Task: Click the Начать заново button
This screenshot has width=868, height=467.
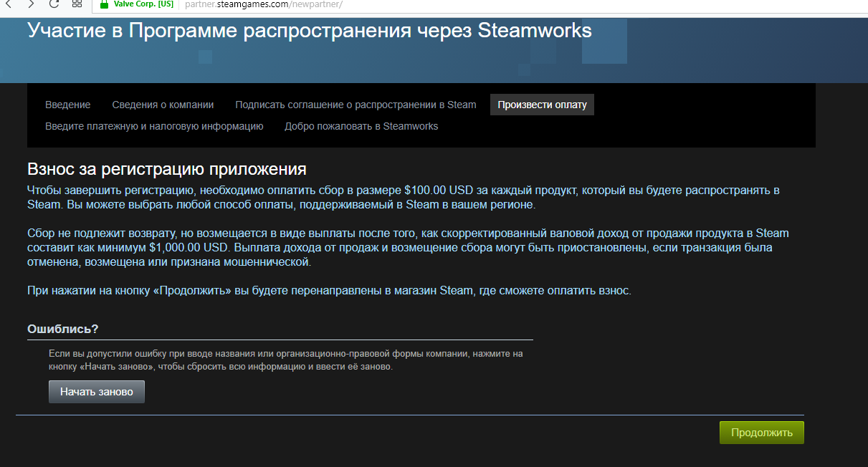Action: (x=97, y=392)
